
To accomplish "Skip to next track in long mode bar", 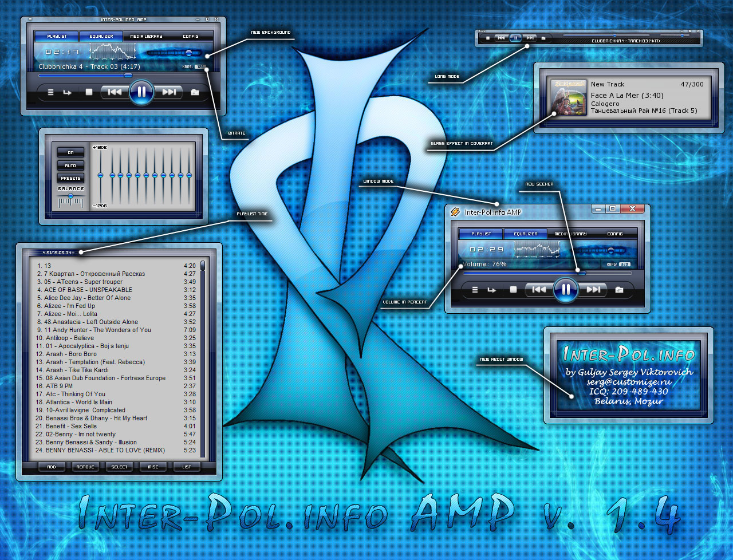I will 530,38.
